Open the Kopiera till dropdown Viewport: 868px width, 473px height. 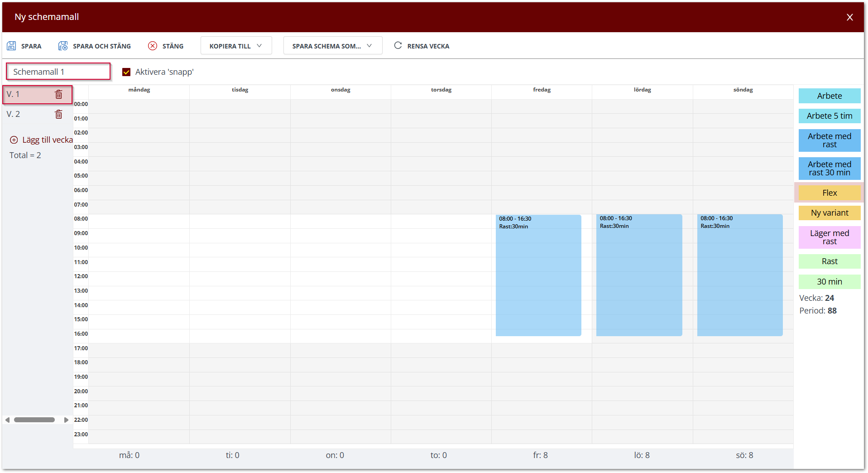pos(236,46)
